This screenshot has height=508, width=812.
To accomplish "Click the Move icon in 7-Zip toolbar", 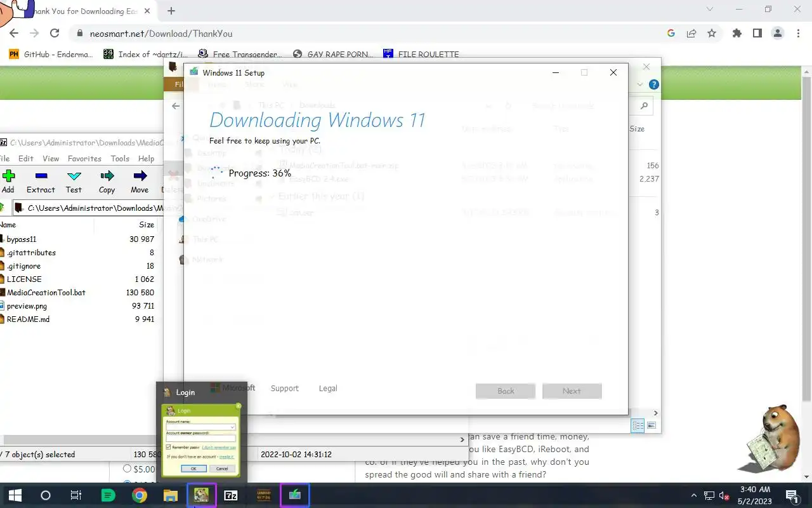I will pos(140,176).
